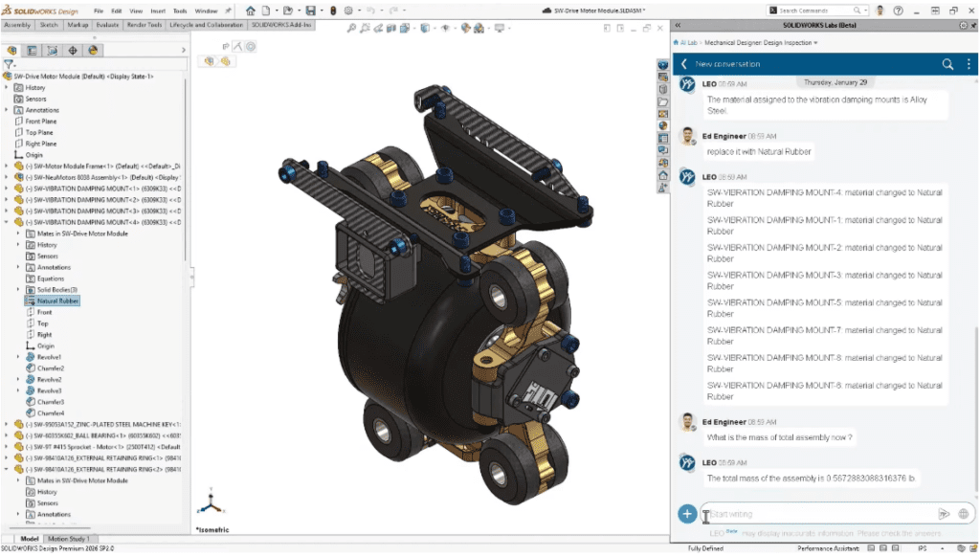This screenshot has height=557, width=980.
Task: Select the Zoom to Fit tool
Action: (352, 29)
